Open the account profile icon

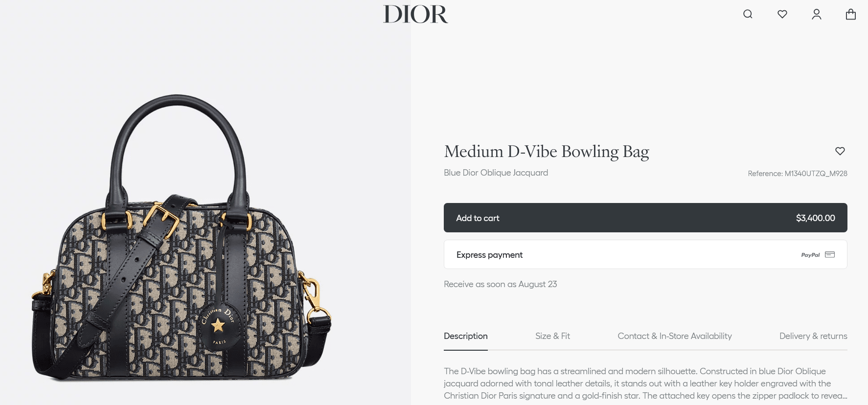coord(817,14)
